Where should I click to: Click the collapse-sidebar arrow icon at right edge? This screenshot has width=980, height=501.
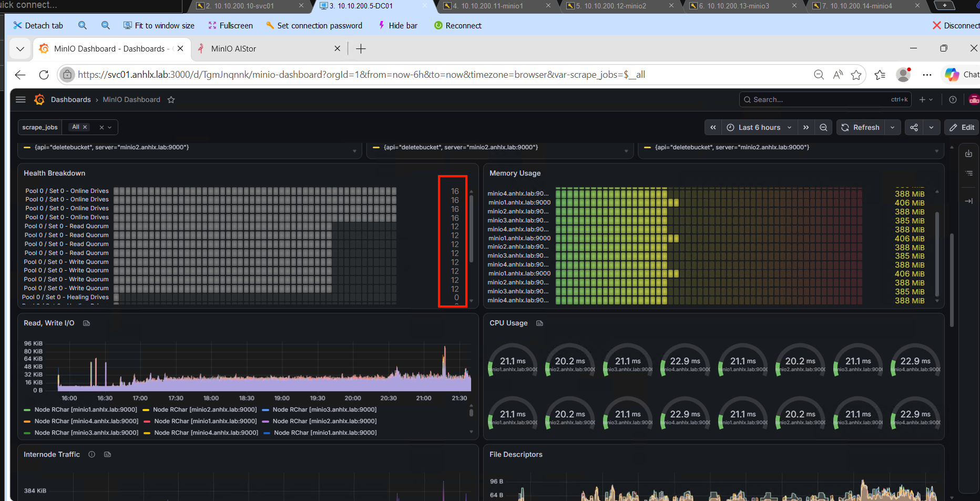pyautogui.click(x=968, y=201)
